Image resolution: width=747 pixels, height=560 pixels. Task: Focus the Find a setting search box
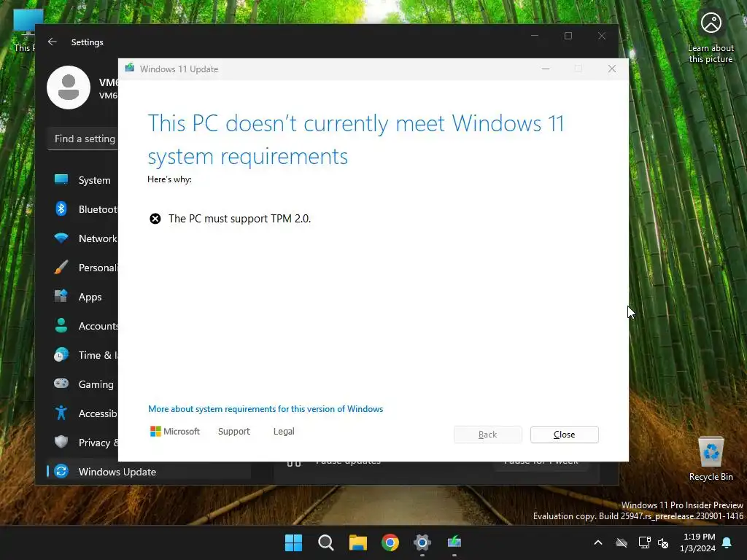pos(83,139)
